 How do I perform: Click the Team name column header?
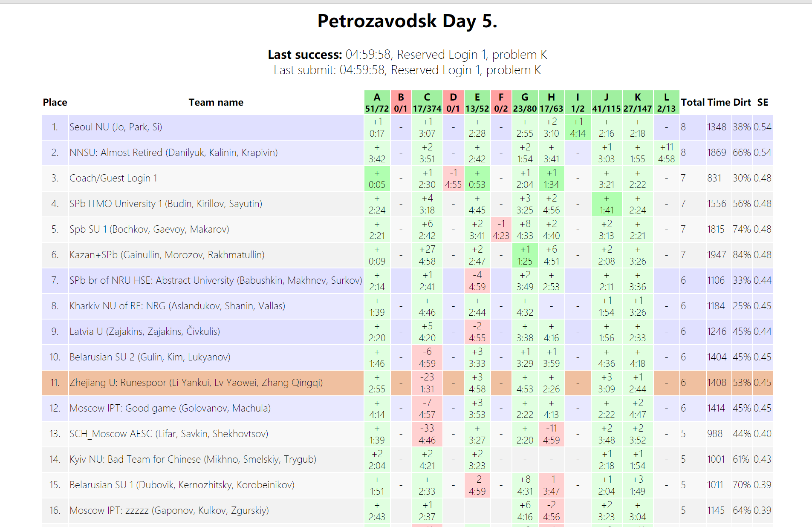click(x=216, y=102)
